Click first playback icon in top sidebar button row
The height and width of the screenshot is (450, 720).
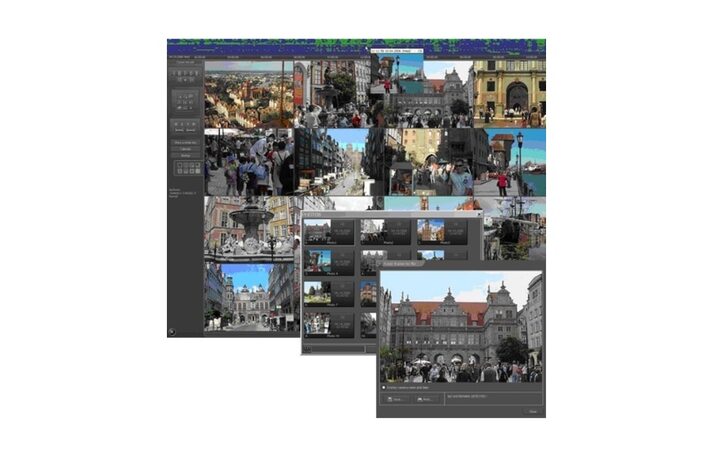175,73
